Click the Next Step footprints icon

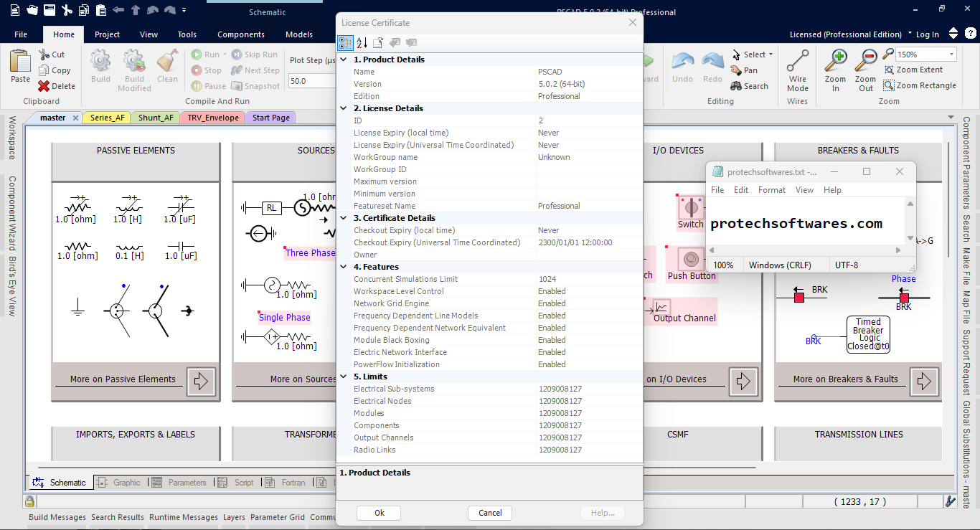[237, 70]
